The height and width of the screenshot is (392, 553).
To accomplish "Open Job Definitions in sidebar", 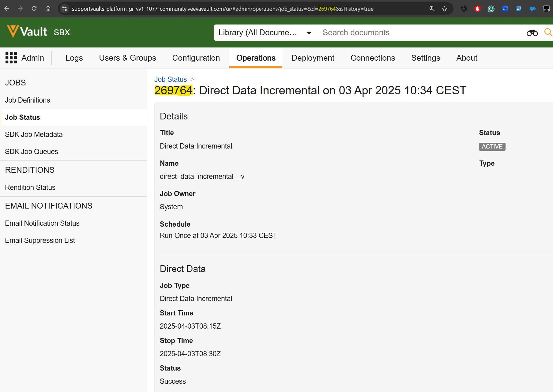I will click(28, 100).
